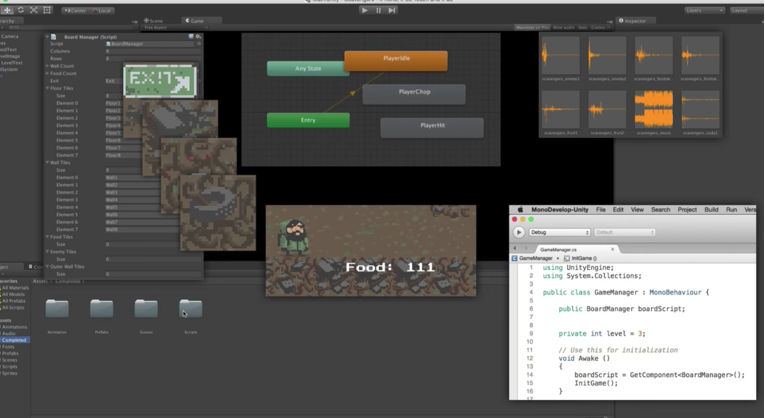Click the Floor1 element field
This screenshot has height=418, width=765.
click(113, 103)
